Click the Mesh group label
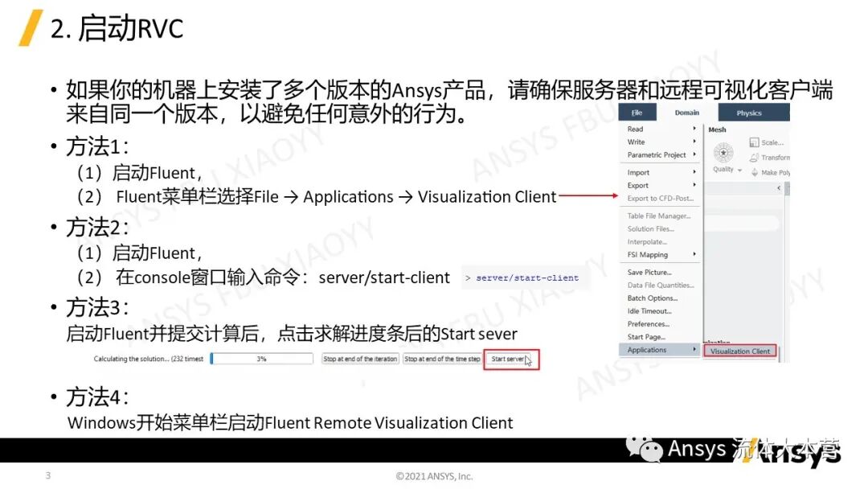868x489 pixels. (x=717, y=129)
